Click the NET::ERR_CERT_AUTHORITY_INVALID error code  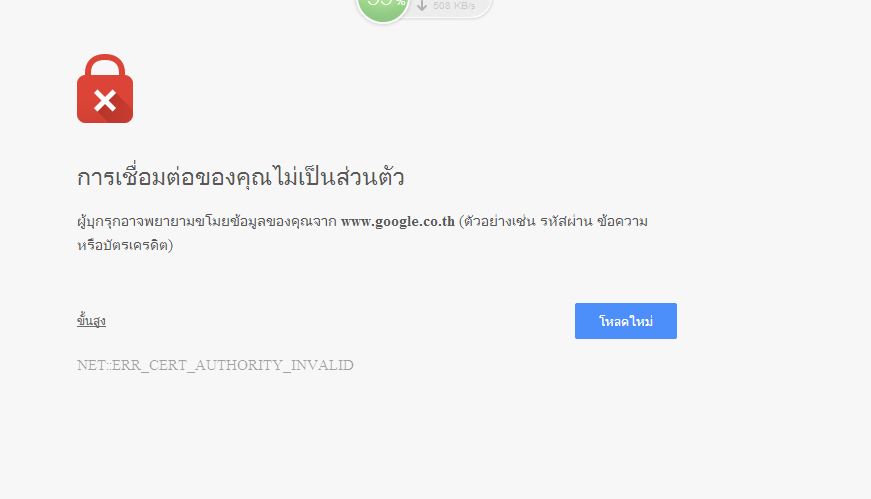pos(215,365)
